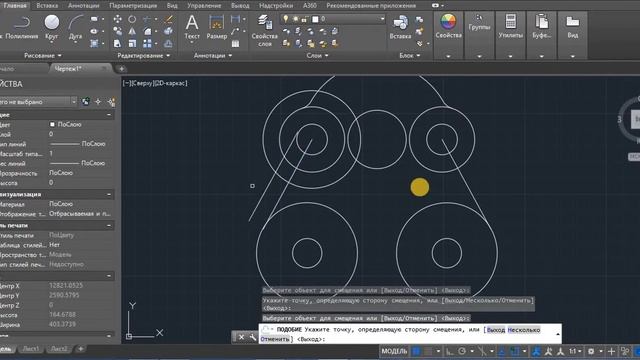Open the Утилиты panel button
Screen dimensions: 640x360
click(x=510, y=35)
